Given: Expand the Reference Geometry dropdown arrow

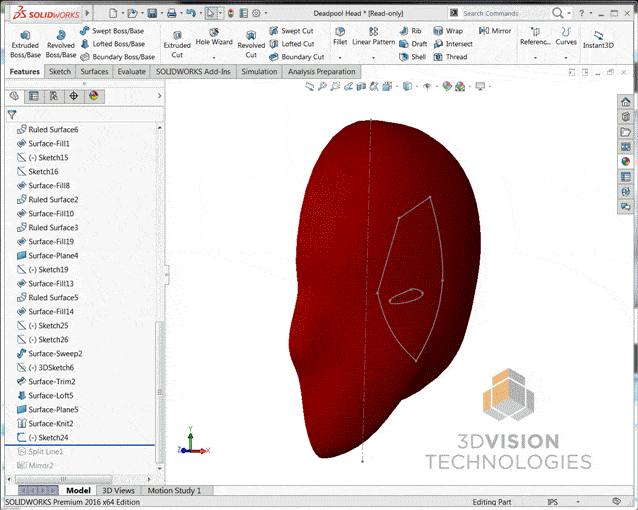Looking at the screenshot, I should click(535, 58).
